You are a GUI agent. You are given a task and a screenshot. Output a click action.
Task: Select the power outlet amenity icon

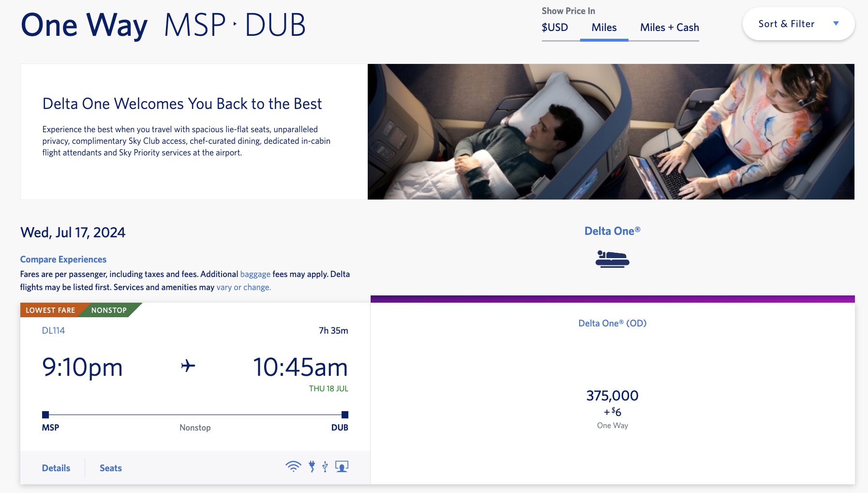[x=312, y=466]
